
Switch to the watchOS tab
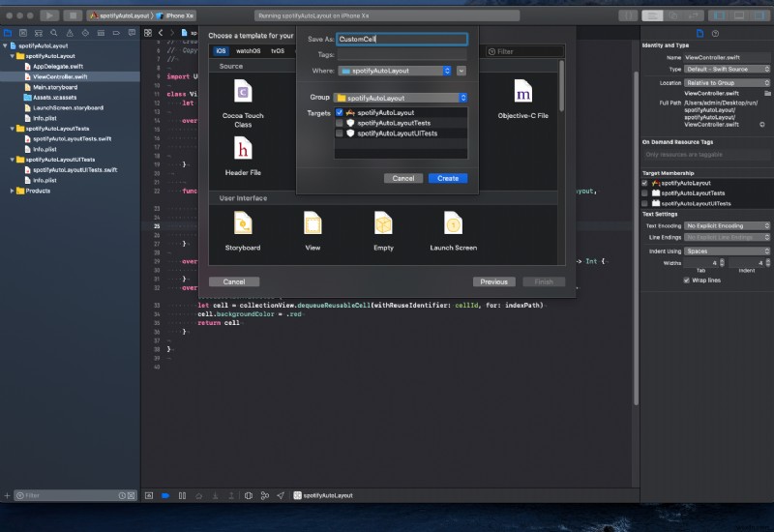coord(249,50)
